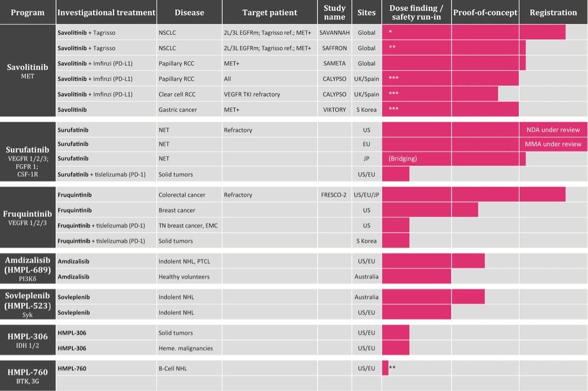Select the Savolitinib MET program cell

(x=28, y=71)
